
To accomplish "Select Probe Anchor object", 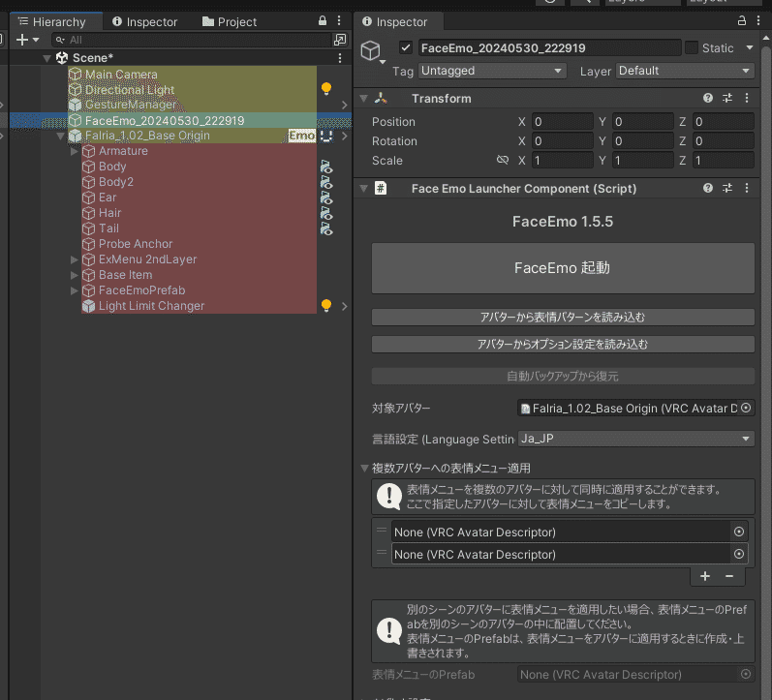I will 136,244.
